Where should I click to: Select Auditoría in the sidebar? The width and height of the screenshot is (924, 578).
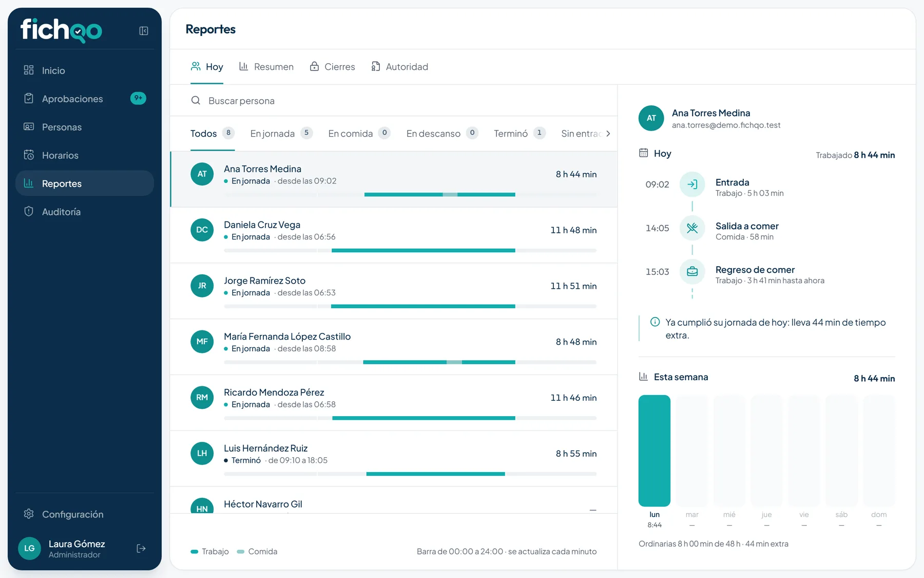pyautogui.click(x=85, y=212)
